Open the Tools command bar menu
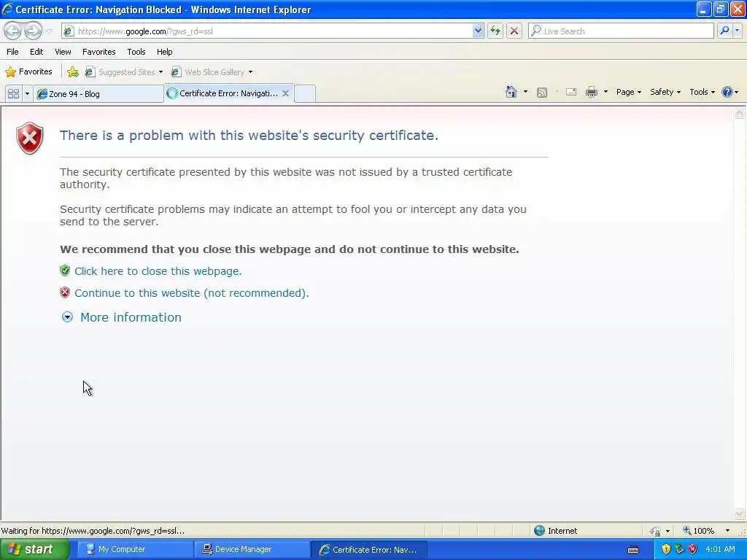Viewport: 747px width, 560px height. click(x=703, y=92)
